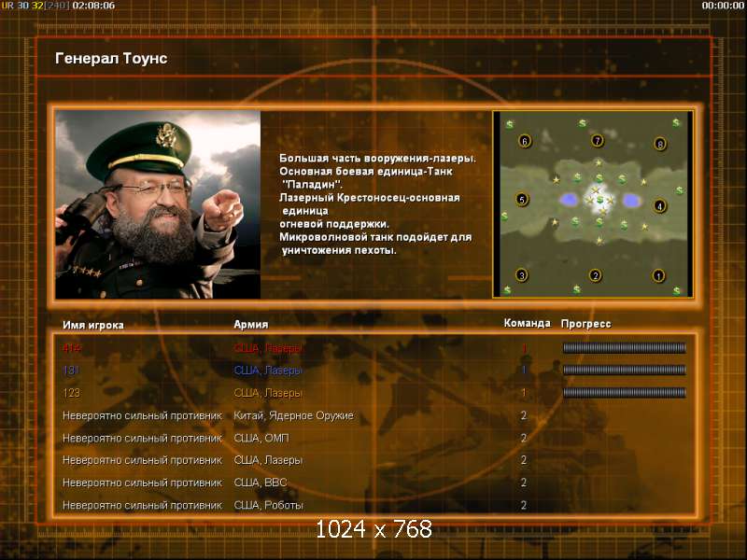This screenshot has width=747, height=560.
Task: Click team number for player 414
Action: pos(524,348)
